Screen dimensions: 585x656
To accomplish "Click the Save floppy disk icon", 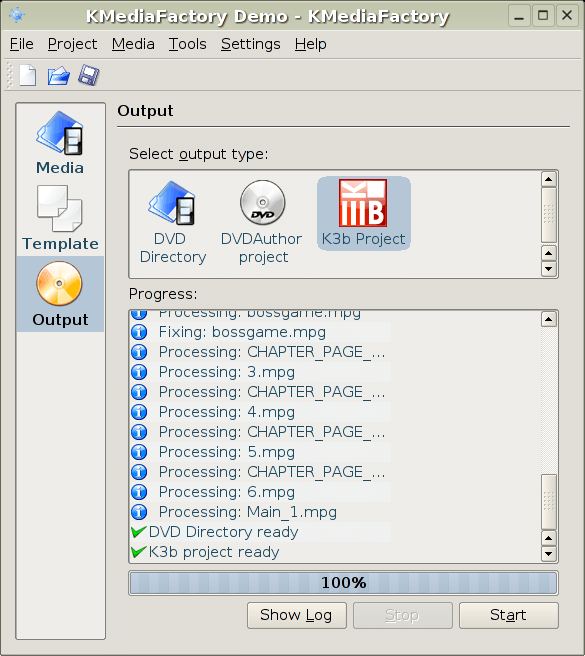I will click(88, 76).
